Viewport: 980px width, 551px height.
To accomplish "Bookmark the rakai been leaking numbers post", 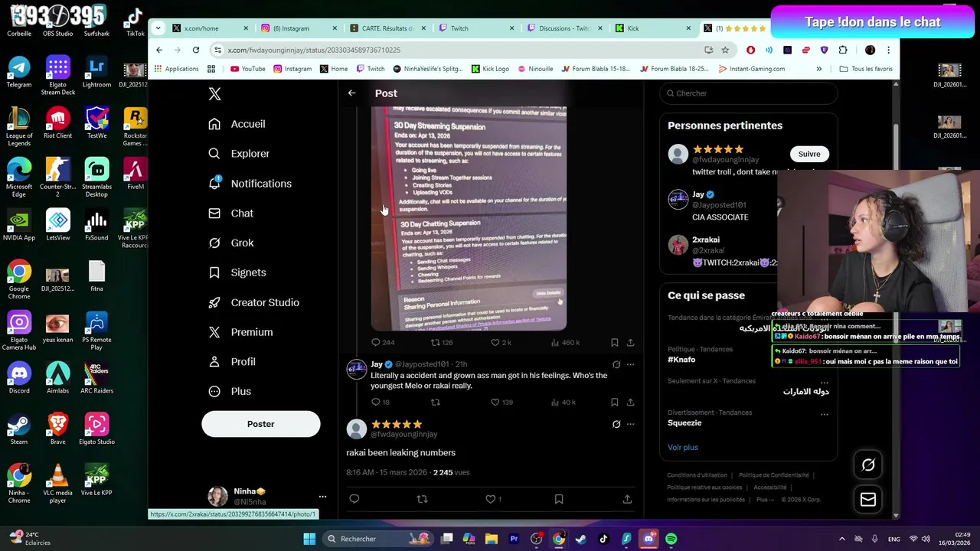I will click(x=559, y=499).
